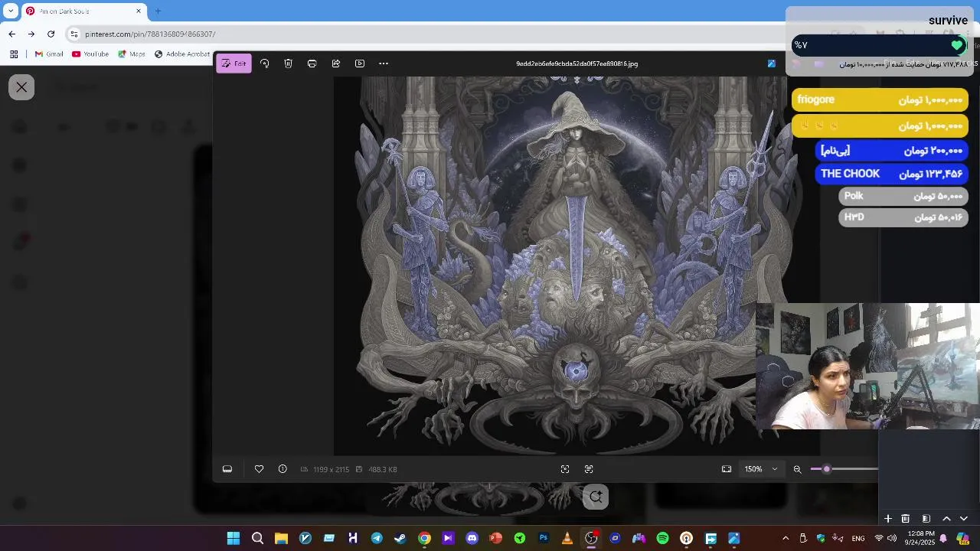View site information icon in address bar
The image size is (980, 551).
pos(73,34)
